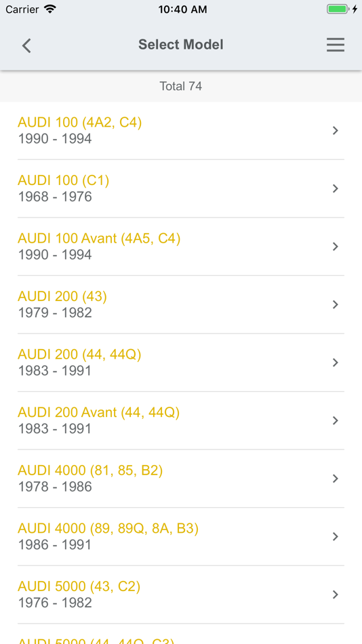Image resolution: width=362 pixels, height=644 pixels.
Task: Open chevron for AUDI 100 Avant (4A5, C4)
Action: tap(336, 247)
